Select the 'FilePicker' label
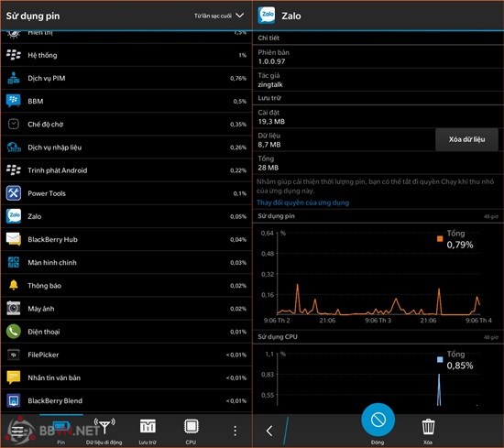The height and width of the screenshot is (448, 504). coord(43,355)
